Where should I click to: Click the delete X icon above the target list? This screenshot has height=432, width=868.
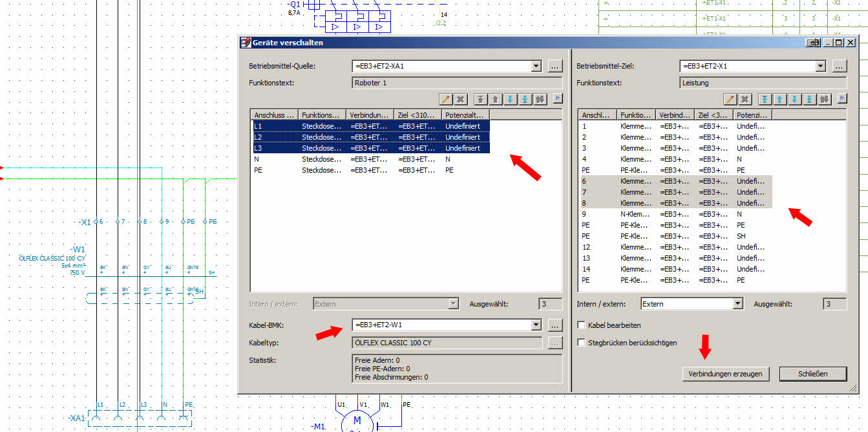click(x=745, y=99)
